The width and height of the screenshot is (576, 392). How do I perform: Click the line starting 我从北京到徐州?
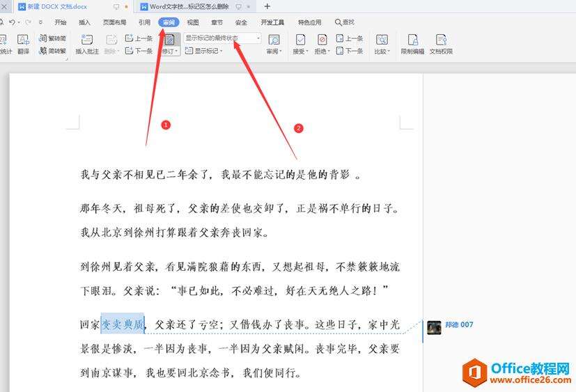tap(175, 233)
